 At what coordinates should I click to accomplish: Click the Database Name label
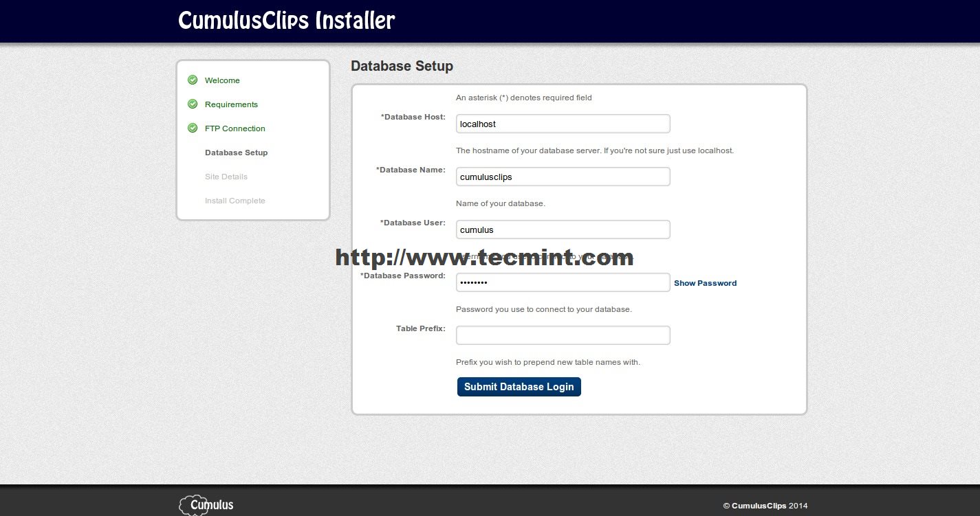(x=411, y=170)
